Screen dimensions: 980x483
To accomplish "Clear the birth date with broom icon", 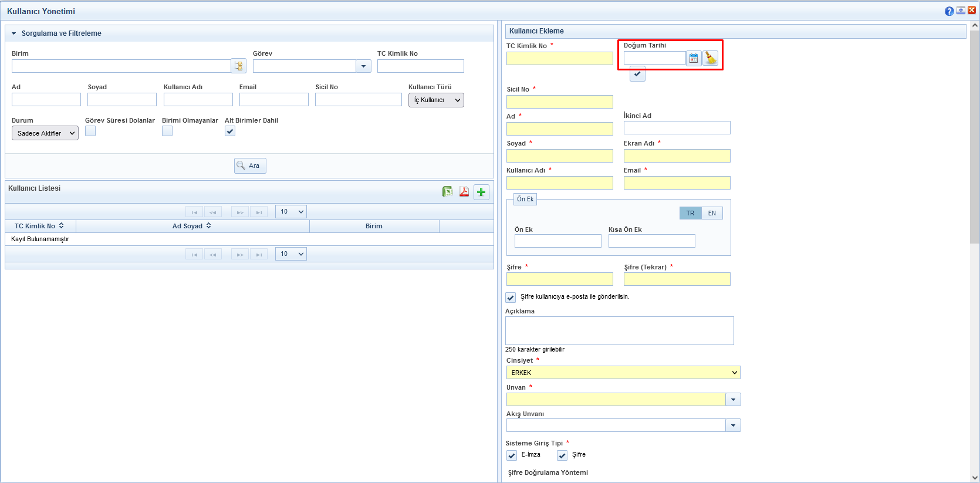I will (711, 58).
